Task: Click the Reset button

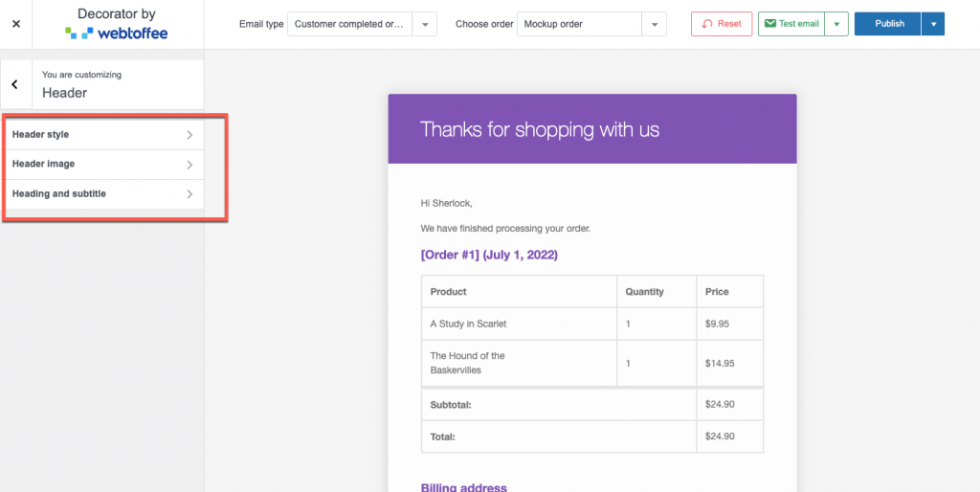Action: click(x=722, y=24)
